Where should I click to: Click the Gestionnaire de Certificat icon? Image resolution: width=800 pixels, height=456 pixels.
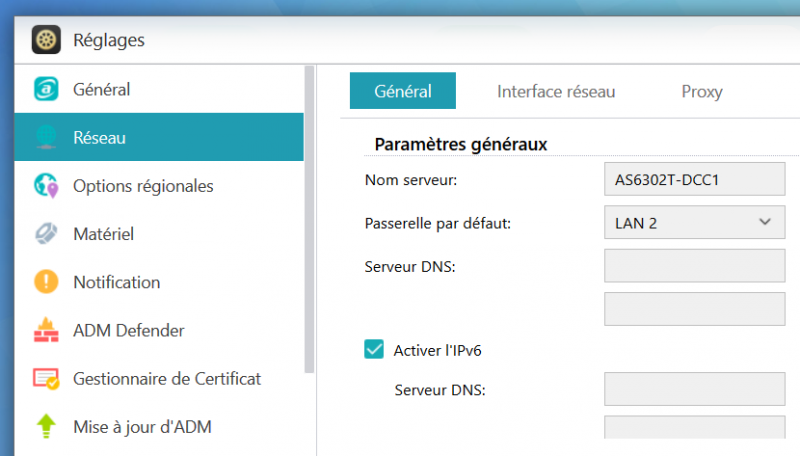(x=46, y=379)
